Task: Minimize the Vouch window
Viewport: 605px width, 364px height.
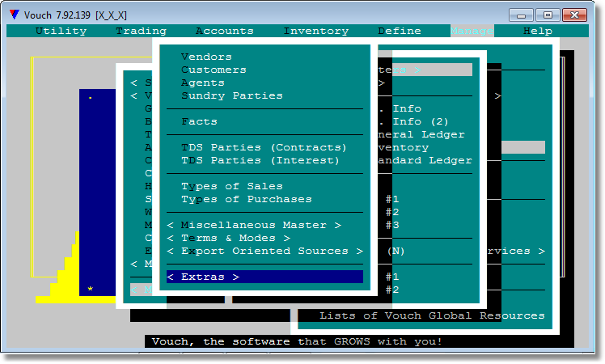Action: click(x=521, y=15)
